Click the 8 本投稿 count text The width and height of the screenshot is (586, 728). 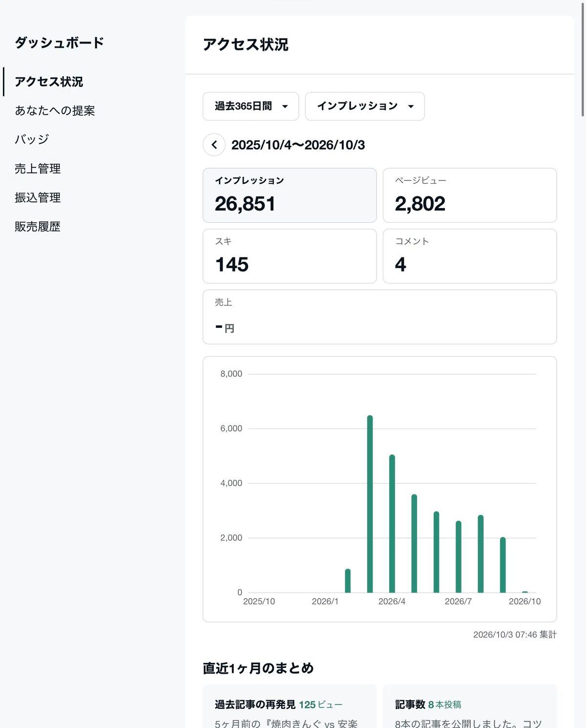tap(444, 705)
